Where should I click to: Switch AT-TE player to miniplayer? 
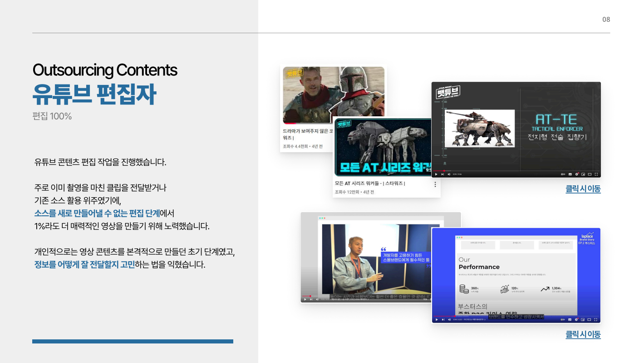tap(583, 174)
